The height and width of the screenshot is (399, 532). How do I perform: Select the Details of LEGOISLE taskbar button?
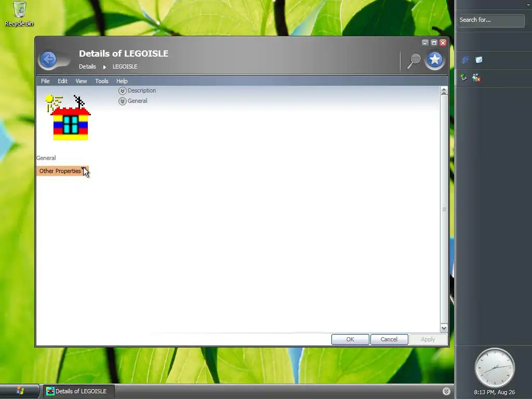pyautogui.click(x=78, y=391)
